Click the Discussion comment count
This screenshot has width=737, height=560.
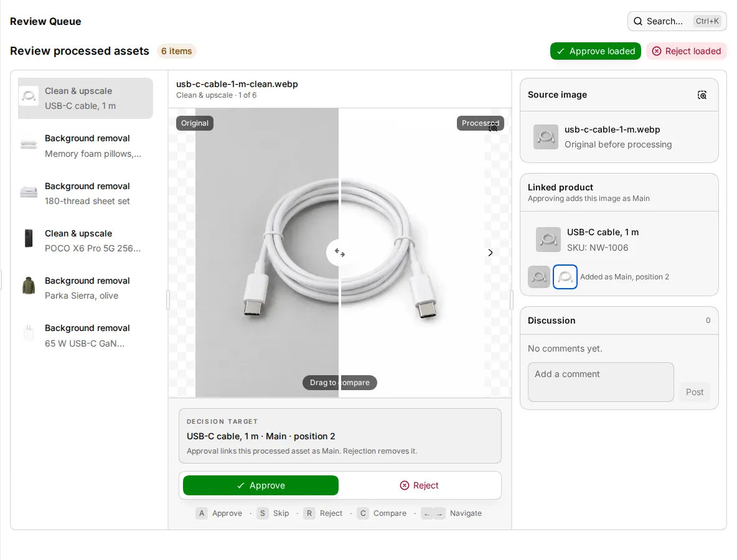point(708,320)
